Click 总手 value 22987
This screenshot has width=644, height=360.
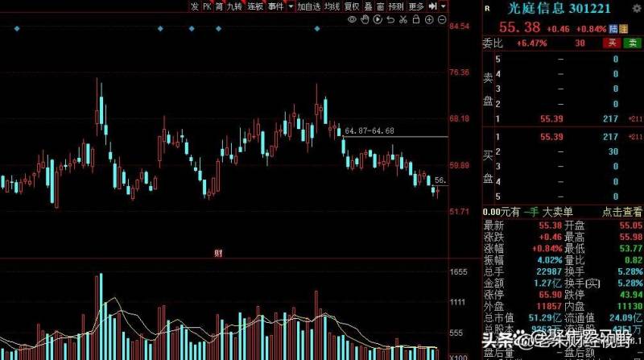point(549,271)
